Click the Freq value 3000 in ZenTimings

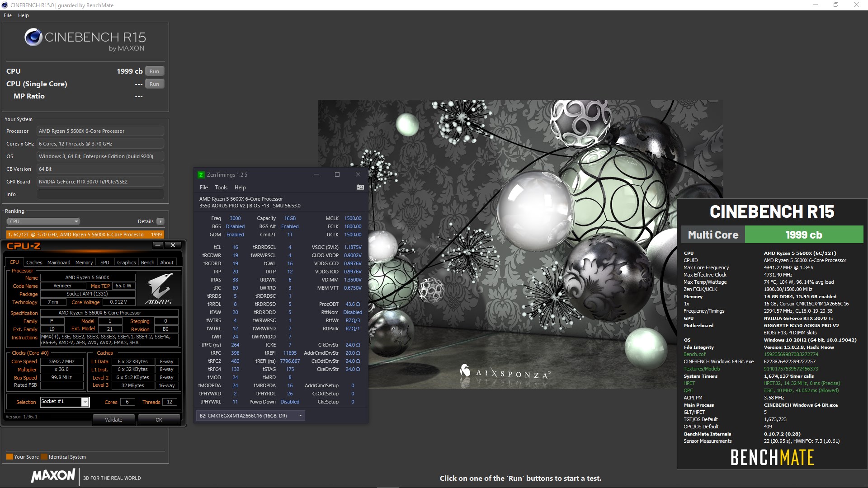(x=235, y=218)
